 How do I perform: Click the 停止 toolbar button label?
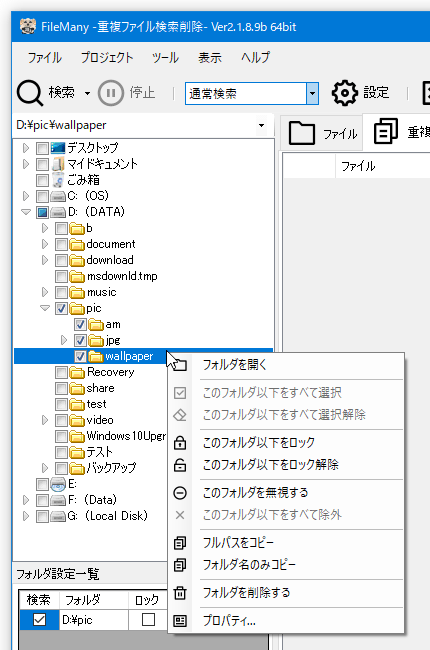point(142,92)
